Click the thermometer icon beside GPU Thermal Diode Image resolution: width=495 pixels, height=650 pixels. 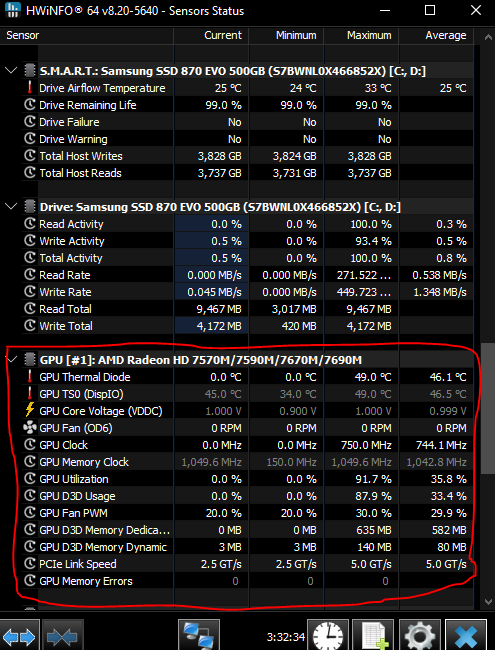(30, 376)
